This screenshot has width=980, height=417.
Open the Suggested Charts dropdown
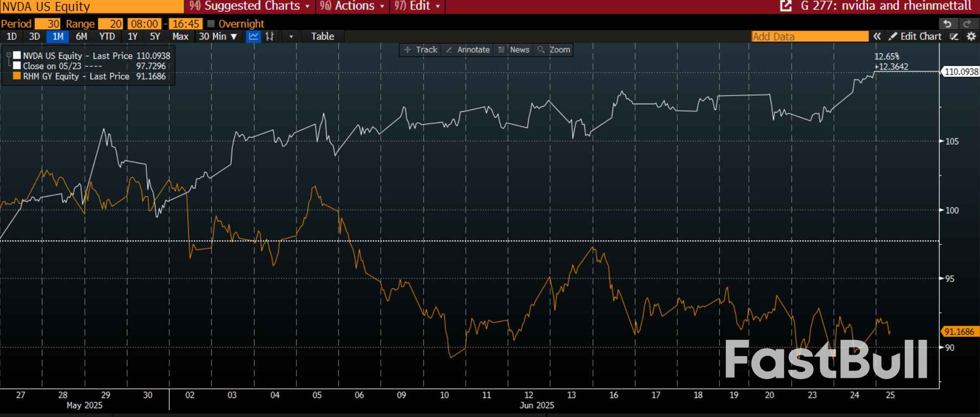(x=249, y=6)
